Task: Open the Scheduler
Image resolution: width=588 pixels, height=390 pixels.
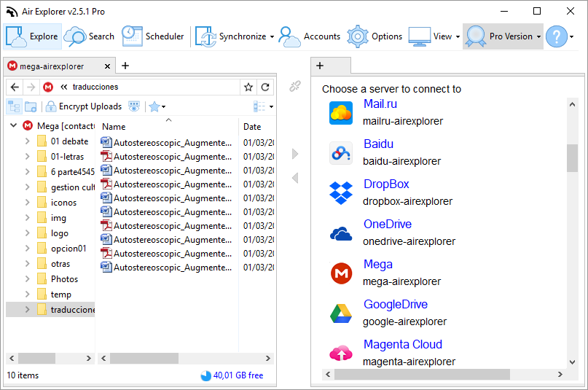Action: [153, 36]
